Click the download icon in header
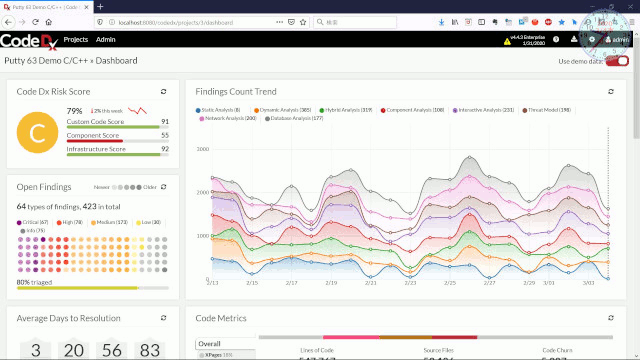The height and width of the screenshot is (360, 640). pos(574,40)
